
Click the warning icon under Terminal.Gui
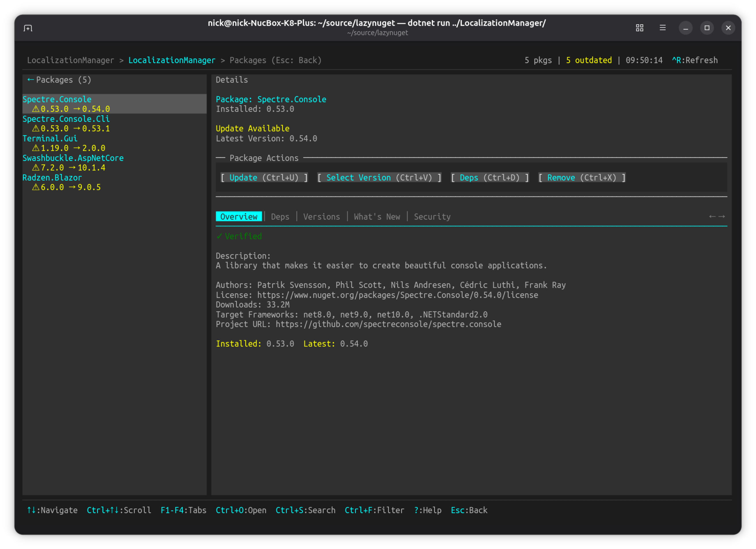click(36, 148)
